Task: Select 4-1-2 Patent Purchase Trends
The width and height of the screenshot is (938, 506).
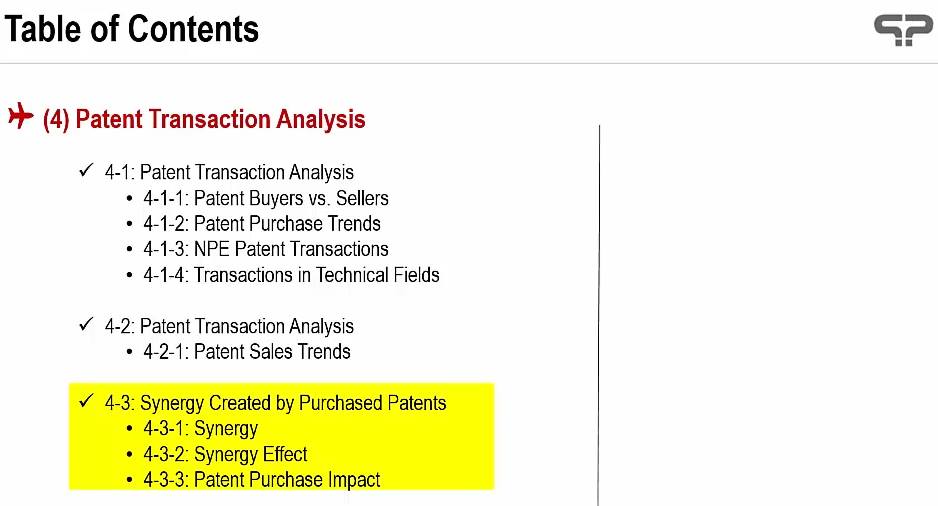Action: 262,224
